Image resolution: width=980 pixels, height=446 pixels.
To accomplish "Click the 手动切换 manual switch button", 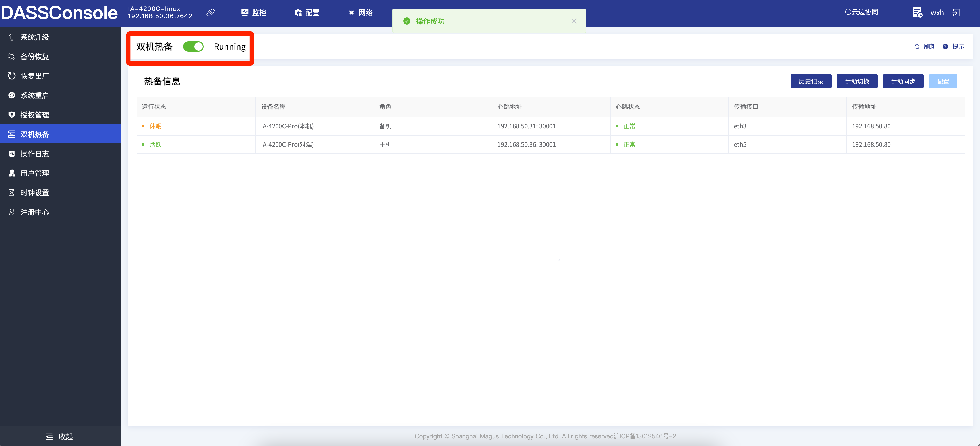I will (857, 81).
